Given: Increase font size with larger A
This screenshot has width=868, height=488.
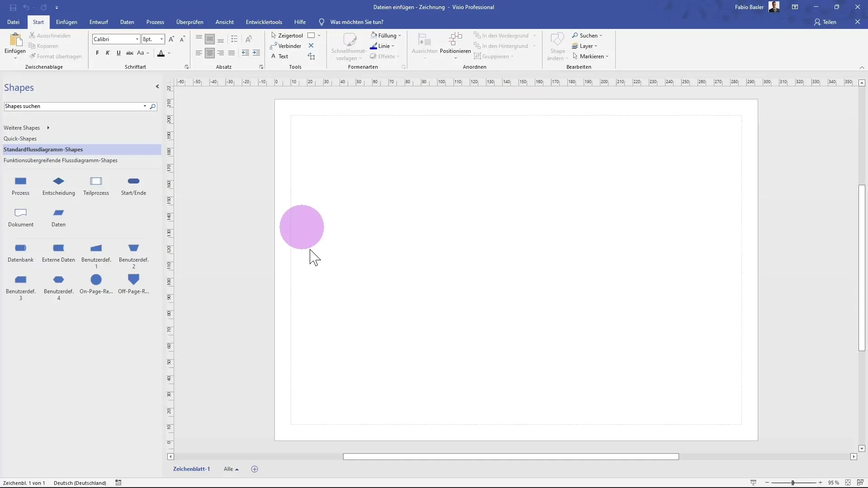Looking at the screenshot, I should tap(171, 39).
